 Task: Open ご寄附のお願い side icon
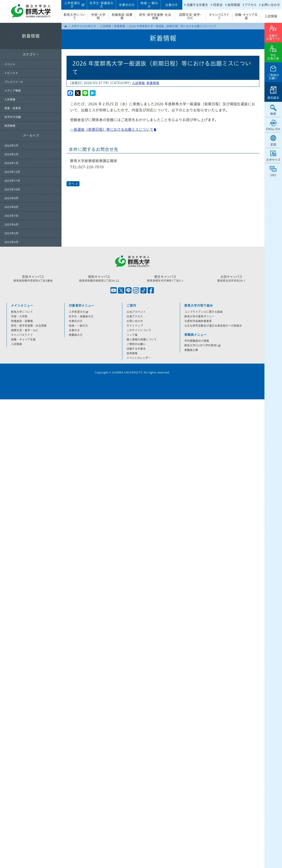[x=273, y=72]
